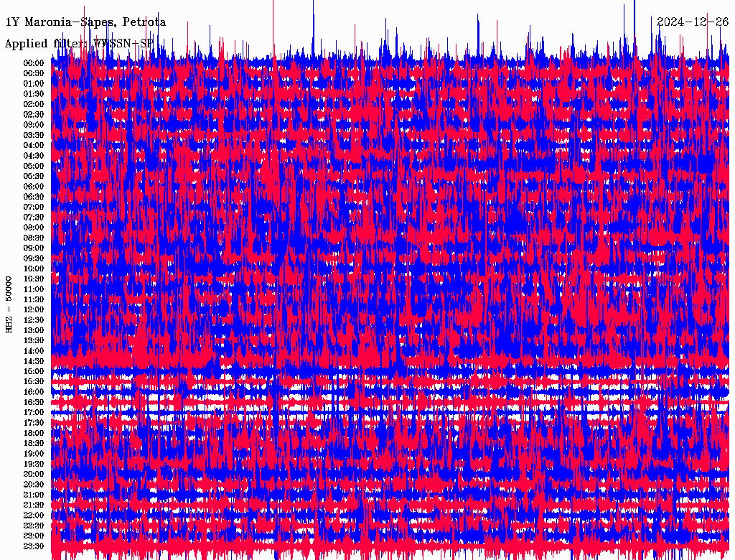Select the 08:30 time label
The width and height of the screenshot is (735, 560).
34,238
